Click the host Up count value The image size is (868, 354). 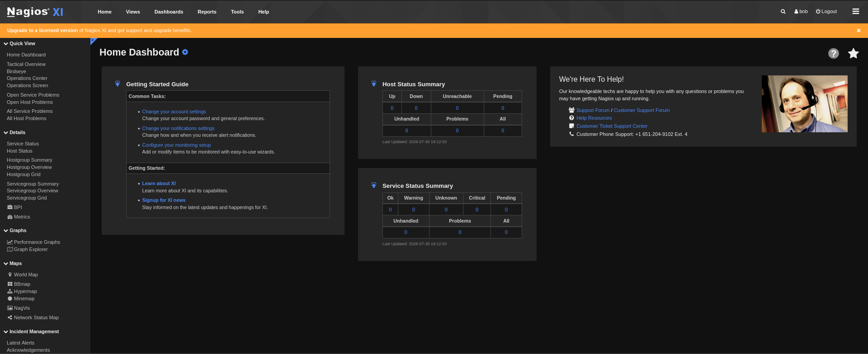pyautogui.click(x=392, y=108)
